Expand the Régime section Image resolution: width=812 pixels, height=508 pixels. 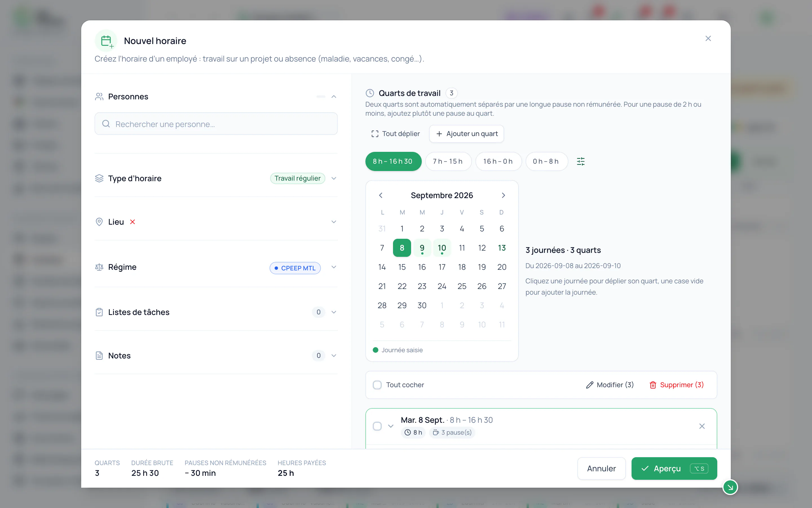(334, 267)
